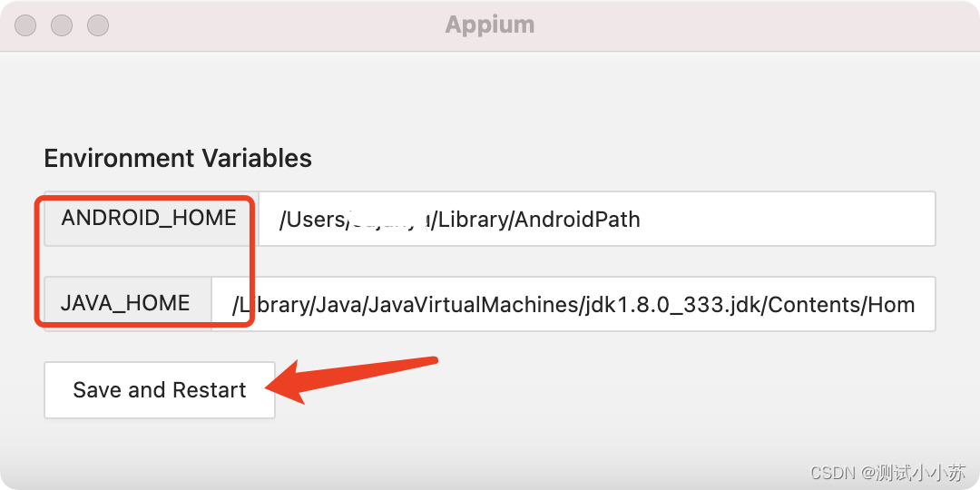Minimize the Appium window

pyautogui.click(x=62, y=25)
